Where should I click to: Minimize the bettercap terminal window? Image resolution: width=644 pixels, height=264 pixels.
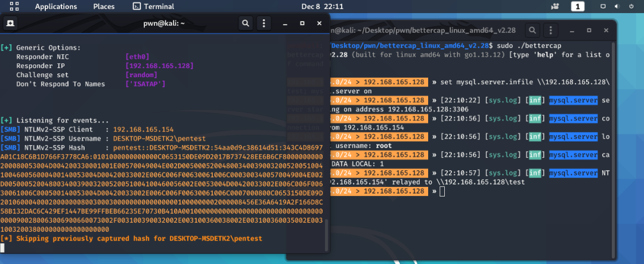pyautogui.click(x=572, y=30)
